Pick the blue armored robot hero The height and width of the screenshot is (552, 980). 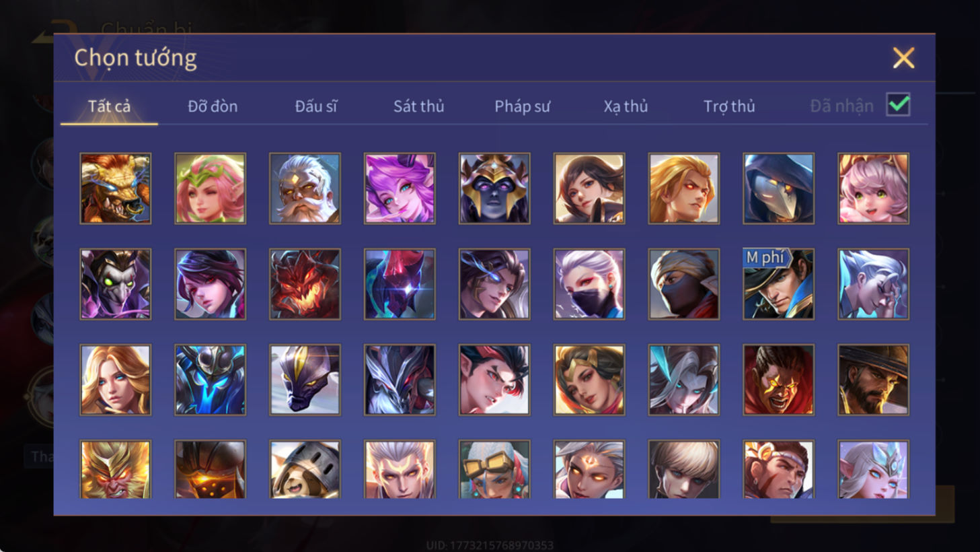pos(210,380)
